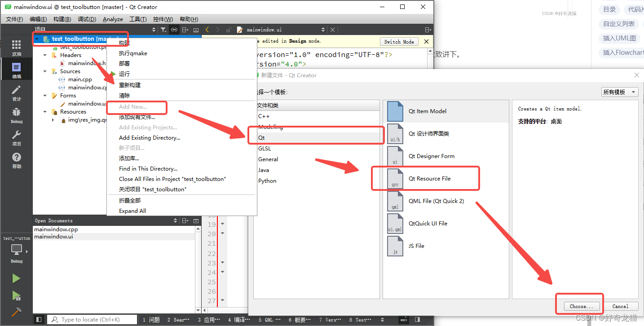Screen dimensions: 644x326
Task: Open main.cpp in project tree
Action: (x=80, y=79)
